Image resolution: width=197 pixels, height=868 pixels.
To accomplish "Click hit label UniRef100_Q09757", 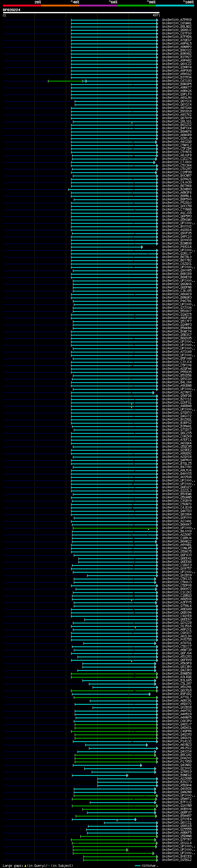I will coord(177,569).
